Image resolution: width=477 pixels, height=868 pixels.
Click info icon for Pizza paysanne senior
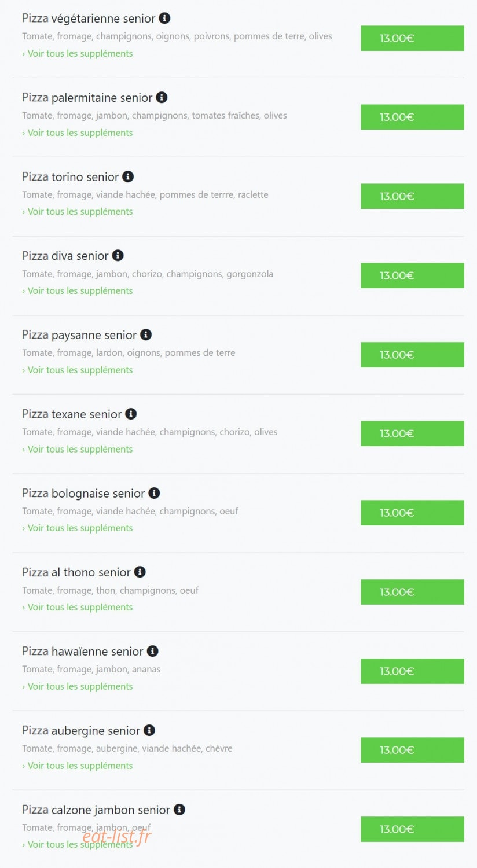click(x=146, y=334)
